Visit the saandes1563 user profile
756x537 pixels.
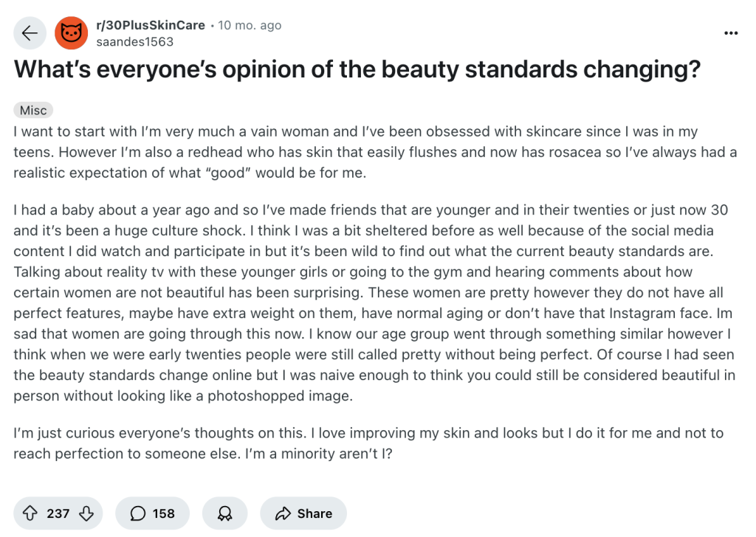pyautogui.click(x=135, y=42)
